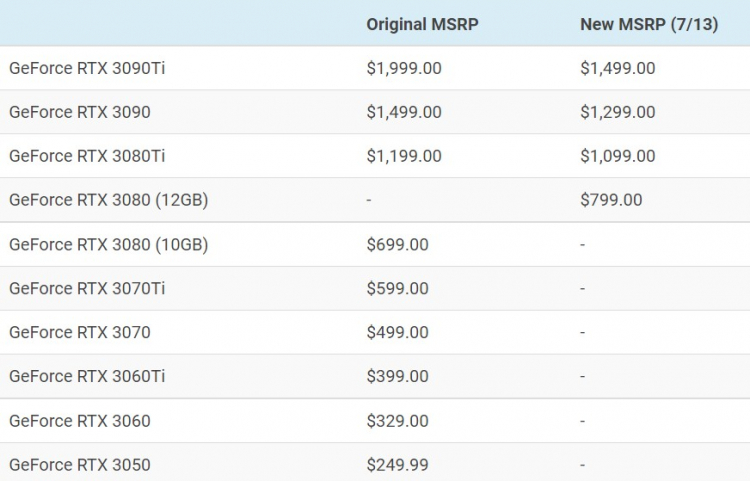Viewport: 750px width, 481px height.
Task: Click the GeForce RTX 3080Ti product name
Action: tap(85, 156)
